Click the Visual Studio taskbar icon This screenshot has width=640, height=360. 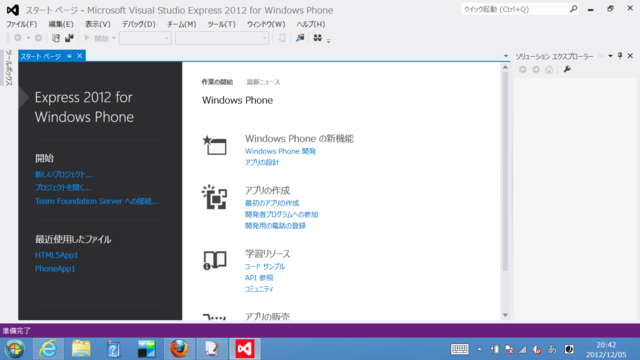pyautogui.click(x=244, y=349)
